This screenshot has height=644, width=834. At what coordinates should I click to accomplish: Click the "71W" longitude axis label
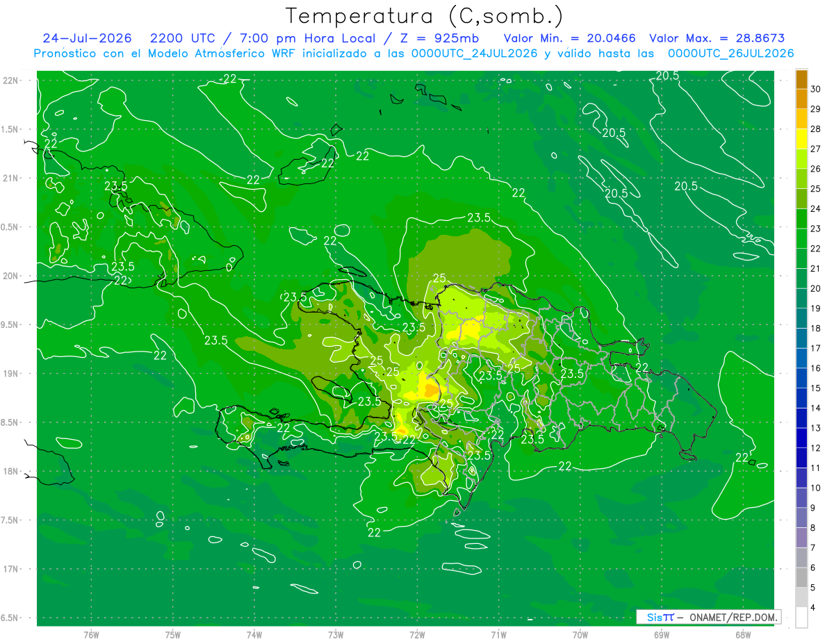tap(498, 635)
